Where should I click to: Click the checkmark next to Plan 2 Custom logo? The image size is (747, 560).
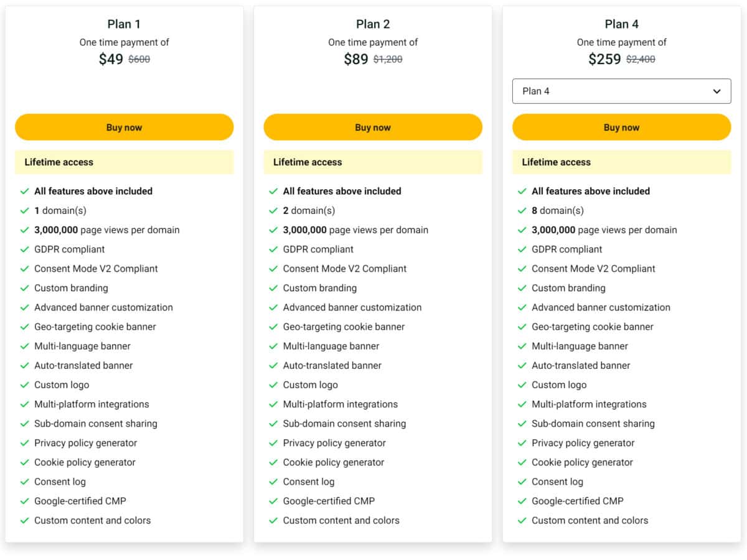[x=273, y=385]
